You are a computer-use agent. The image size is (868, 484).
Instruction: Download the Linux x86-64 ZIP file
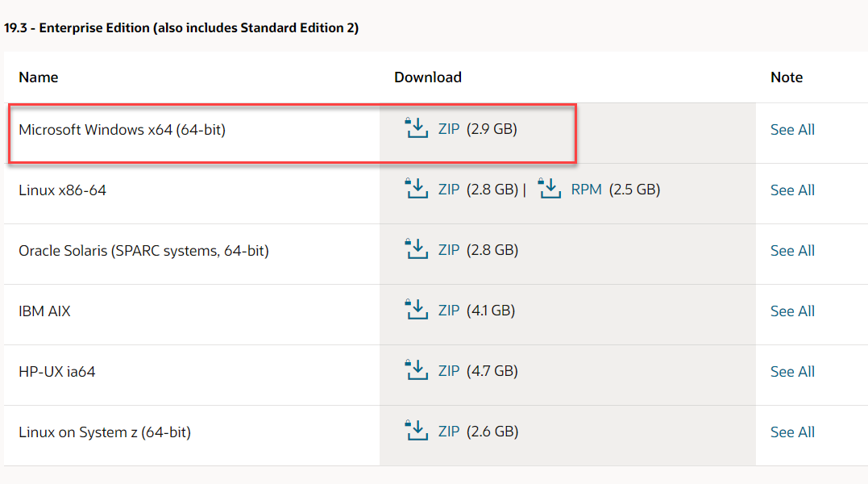coord(449,190)
